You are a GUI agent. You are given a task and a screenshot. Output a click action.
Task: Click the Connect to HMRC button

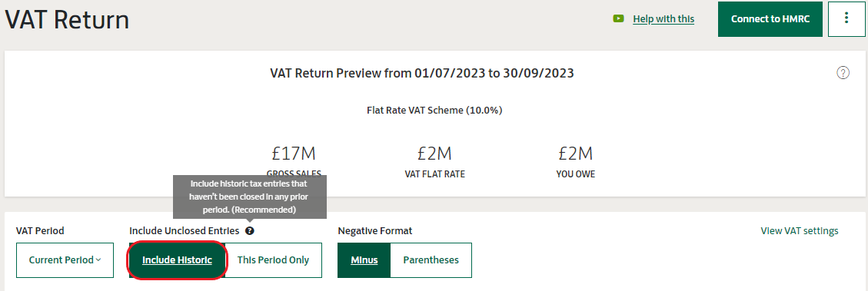coord(770,18)
